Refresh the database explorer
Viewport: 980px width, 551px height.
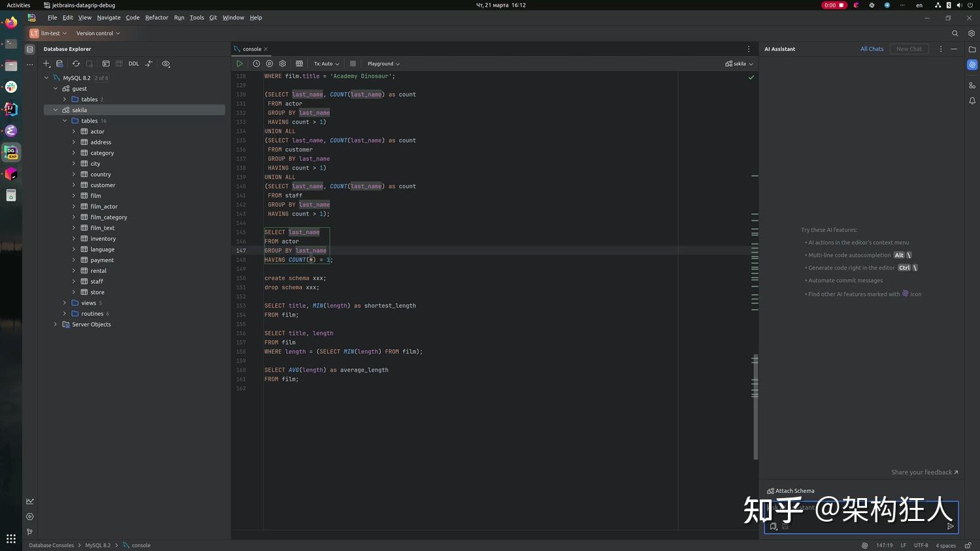(76, 63)
